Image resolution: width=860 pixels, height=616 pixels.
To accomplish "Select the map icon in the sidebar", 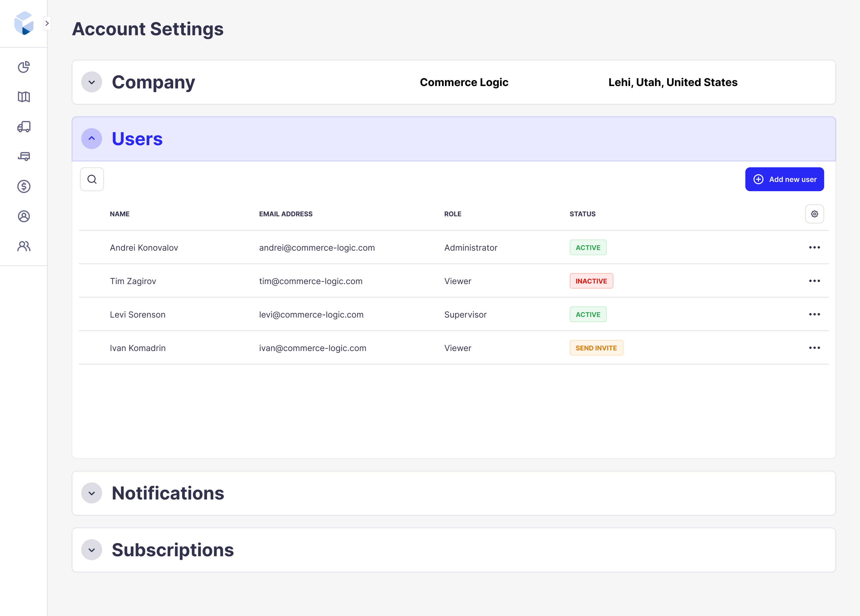I will click(x=24, y=97).
